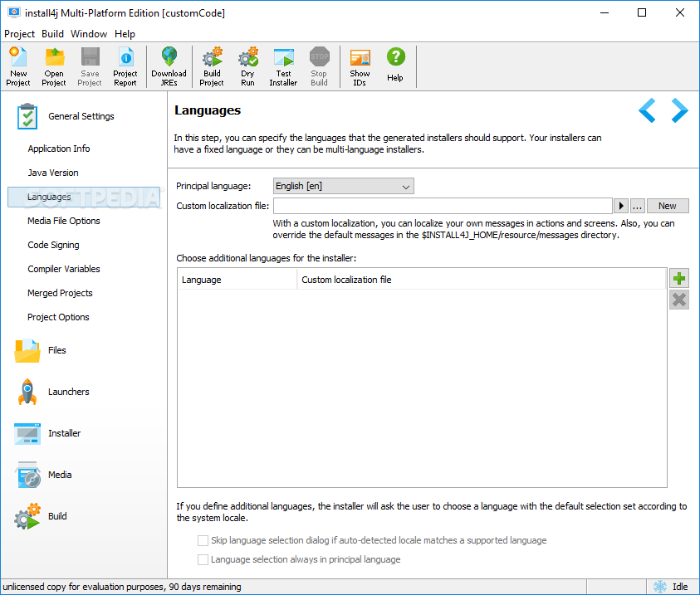Click the Open Project toolbar icon
700x595 pixels.
pyautogui.click(x=54, y=66)
